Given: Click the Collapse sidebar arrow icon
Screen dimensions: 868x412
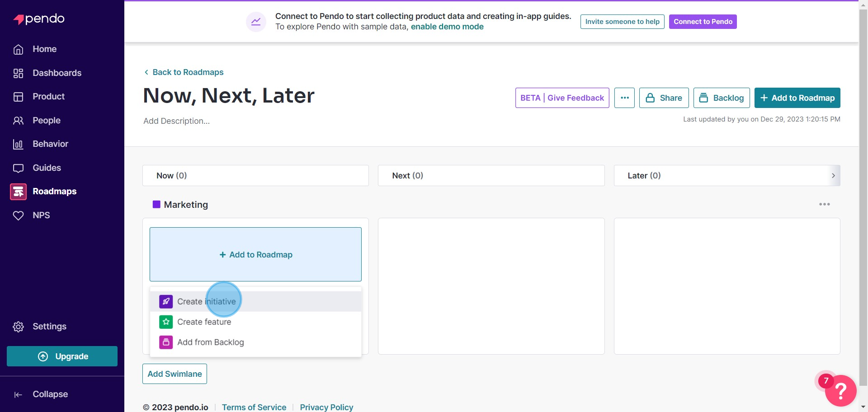Looking at the screenshot, I should (x=18, y=395).
